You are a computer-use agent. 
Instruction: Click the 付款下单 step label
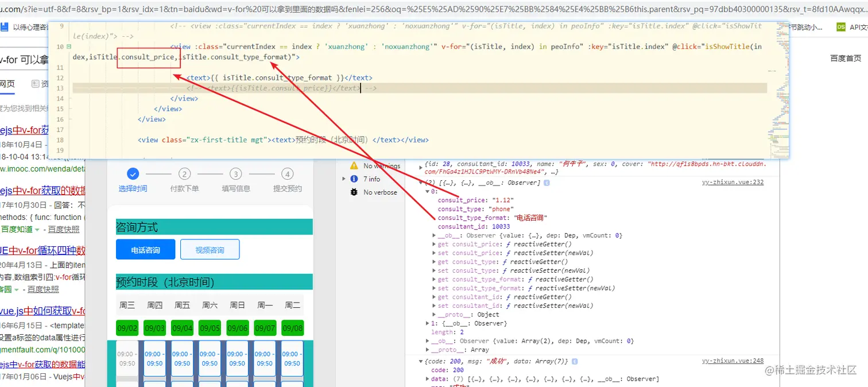click(184, 189)
